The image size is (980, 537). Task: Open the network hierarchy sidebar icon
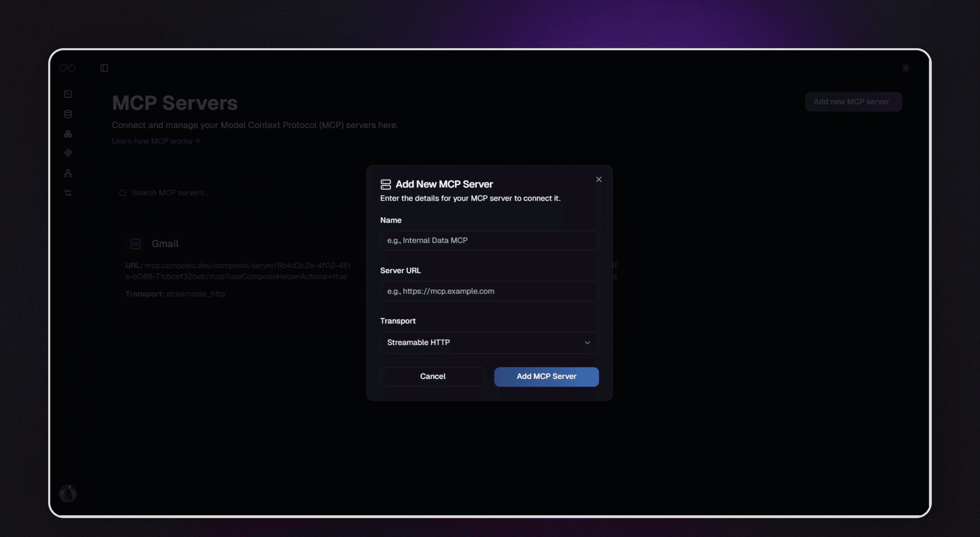(x=68, y=173)
